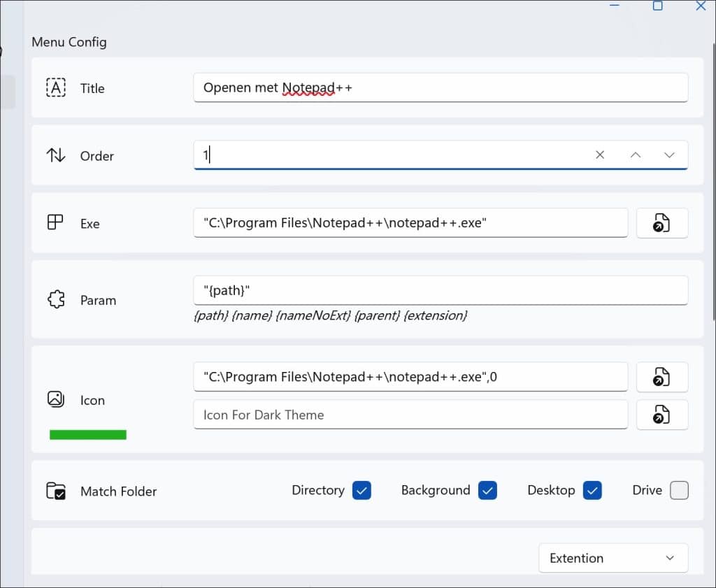This screenshot has height=588, width=716.
Task: Clear the Order field with X
Action: (600, 155)
